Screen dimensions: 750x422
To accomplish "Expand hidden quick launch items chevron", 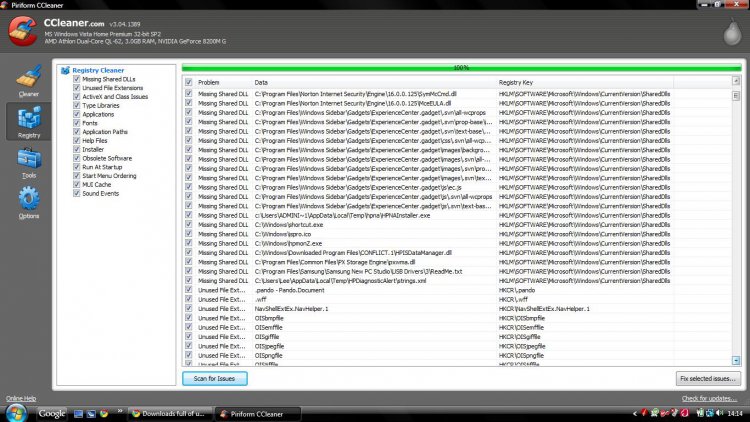I will (120, 411).
